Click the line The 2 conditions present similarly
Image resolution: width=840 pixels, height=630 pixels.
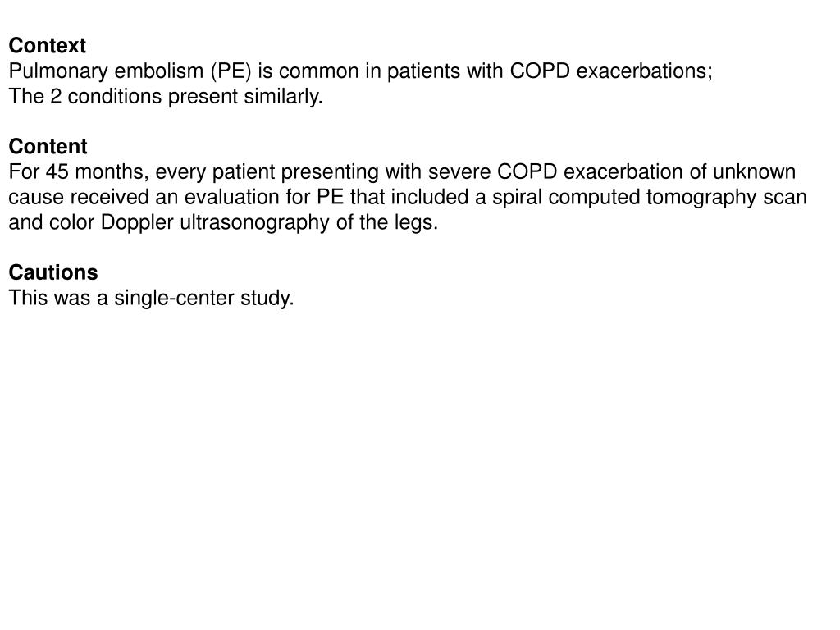coord(166,97)
